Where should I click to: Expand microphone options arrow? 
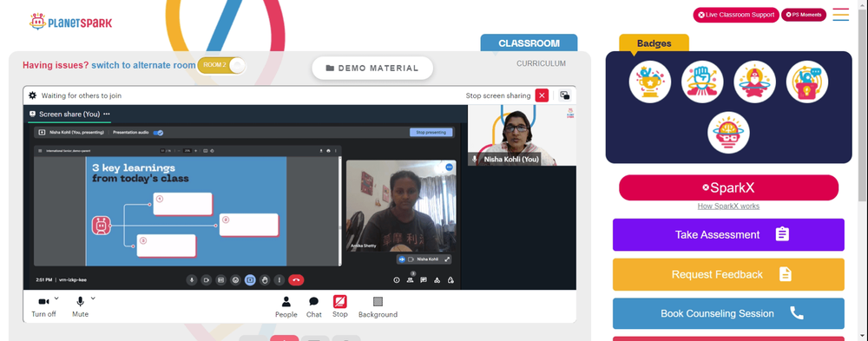(93, 298)
